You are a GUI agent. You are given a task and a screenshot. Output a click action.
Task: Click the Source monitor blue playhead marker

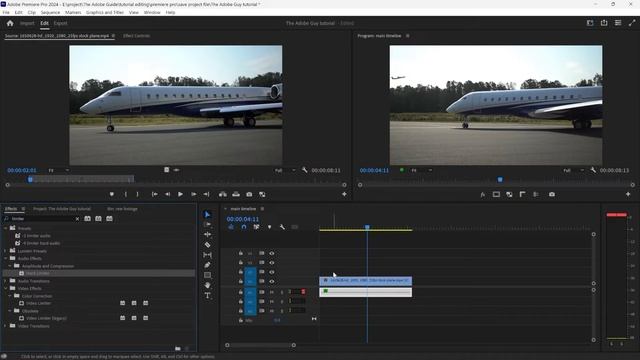point(30,179)
